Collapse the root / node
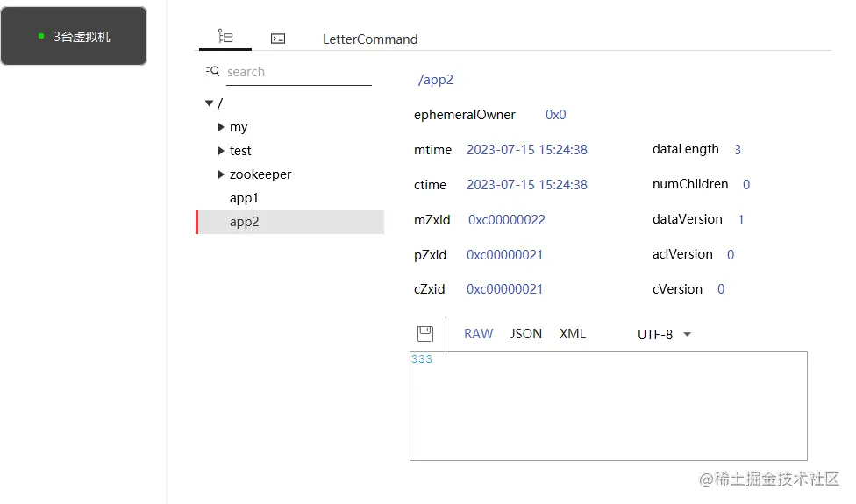 pyautogui.click(x=209, y=103)
